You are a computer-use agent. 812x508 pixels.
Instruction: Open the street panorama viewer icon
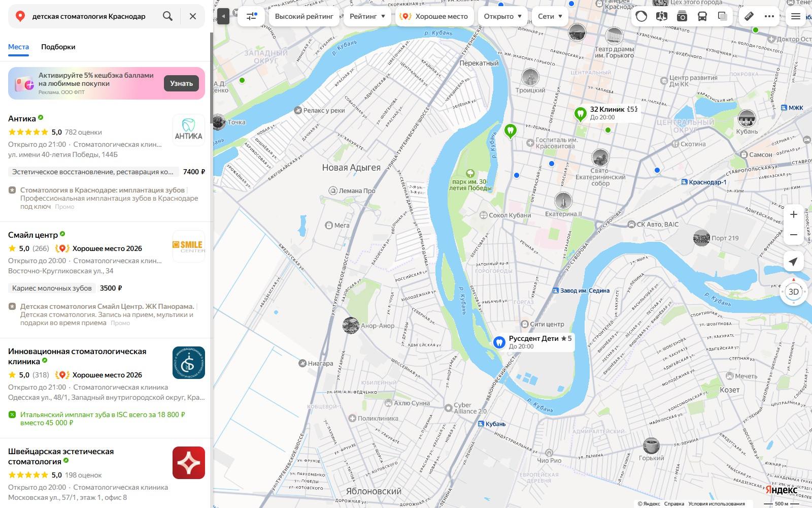tap(661, 16)
